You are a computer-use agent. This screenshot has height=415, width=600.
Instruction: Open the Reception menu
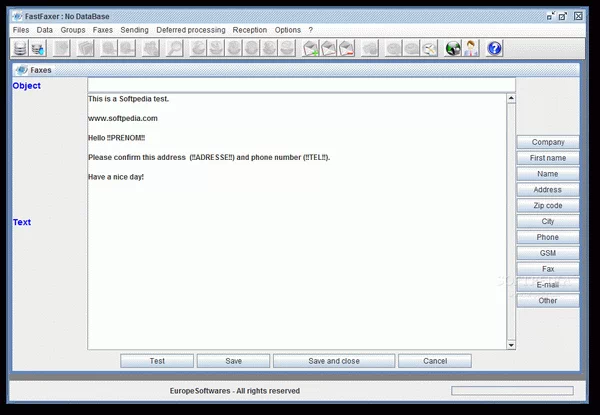[249, 30]
